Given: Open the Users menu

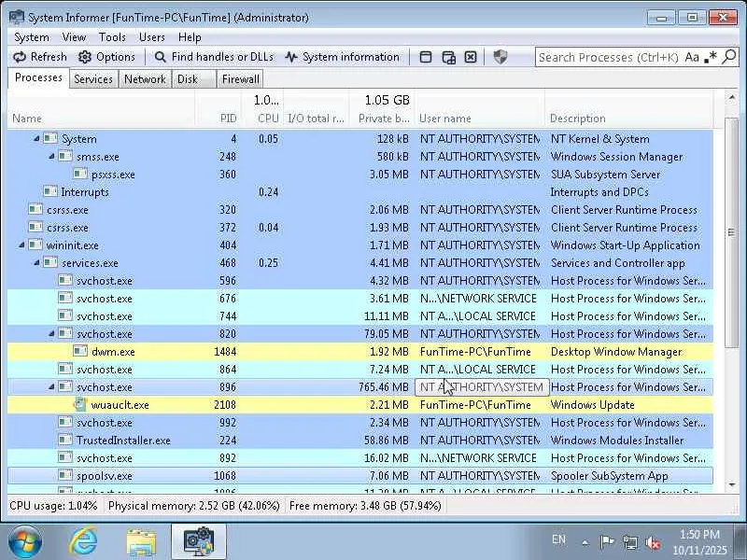Looking at the screenshot, I should tap(152, 37).
